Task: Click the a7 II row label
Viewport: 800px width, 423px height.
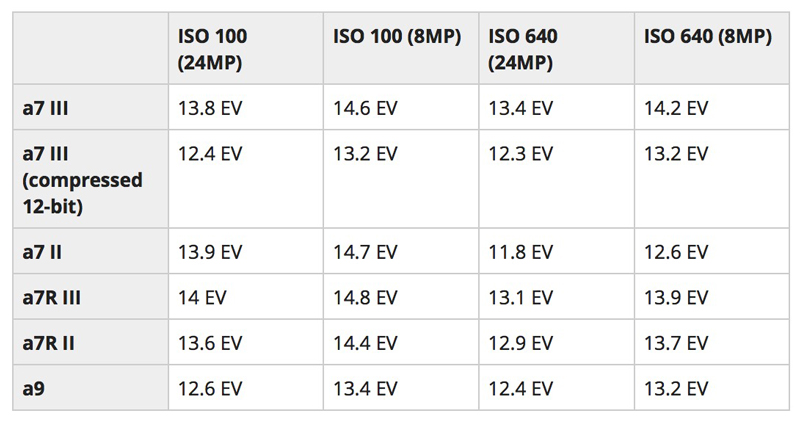Action: 90,251
